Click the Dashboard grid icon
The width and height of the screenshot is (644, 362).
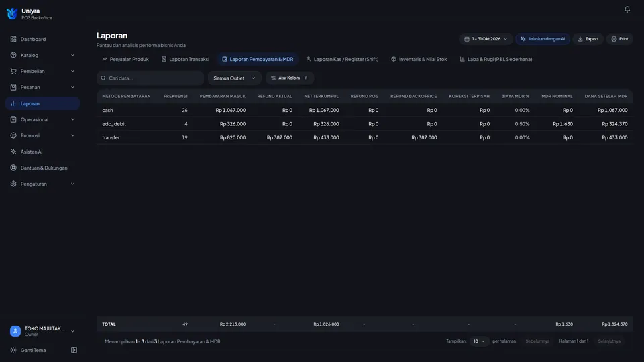tap(13, 39)
